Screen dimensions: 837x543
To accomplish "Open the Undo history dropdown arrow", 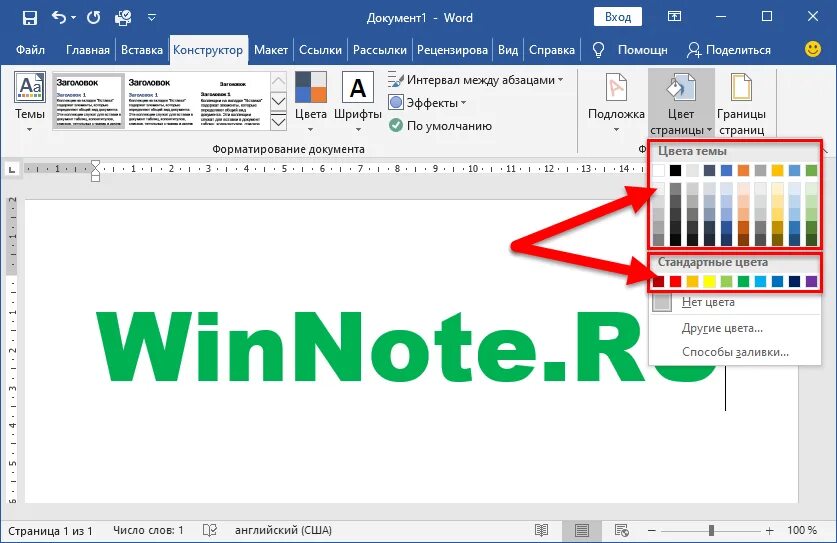I will (74, 18).
